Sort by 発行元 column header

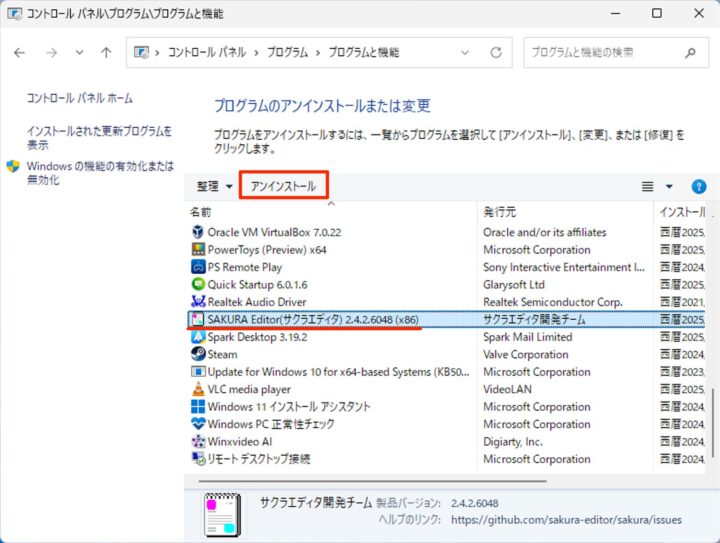tap(565, 212)
